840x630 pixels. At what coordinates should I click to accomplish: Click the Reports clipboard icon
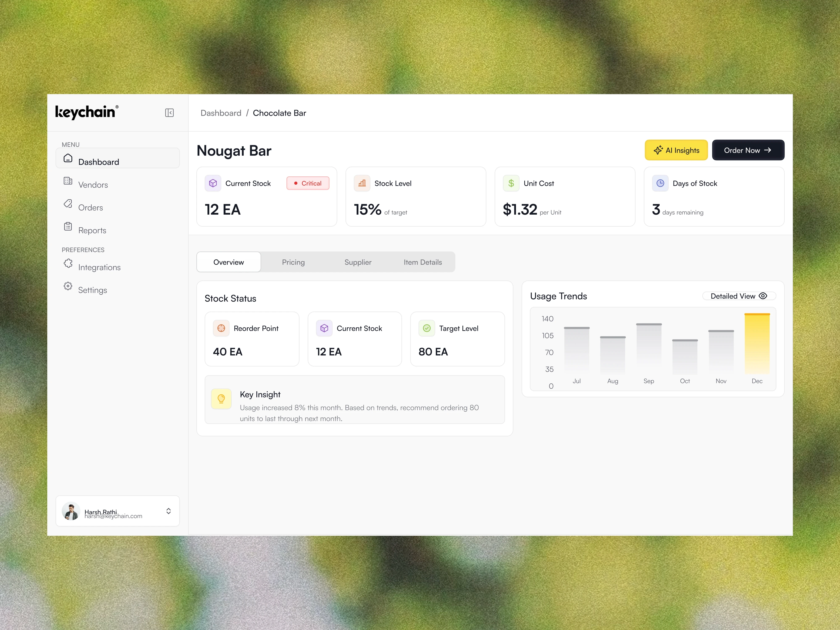point(68,226)
